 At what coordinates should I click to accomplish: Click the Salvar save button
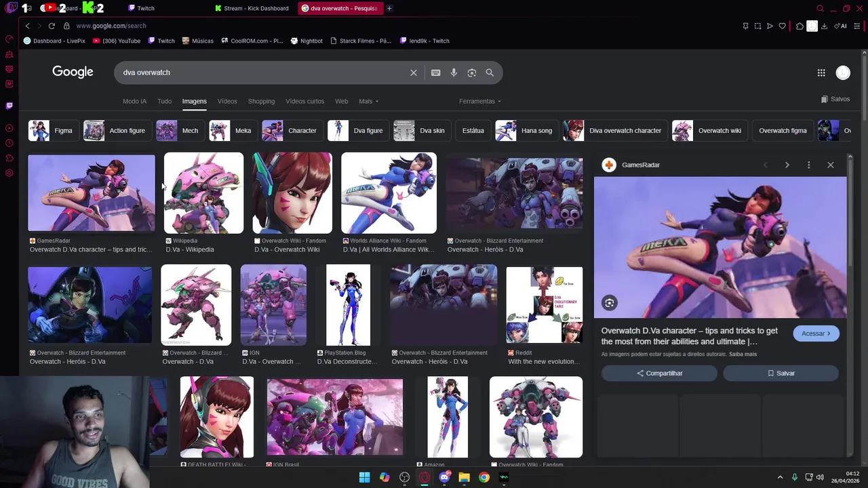point(781,373)
